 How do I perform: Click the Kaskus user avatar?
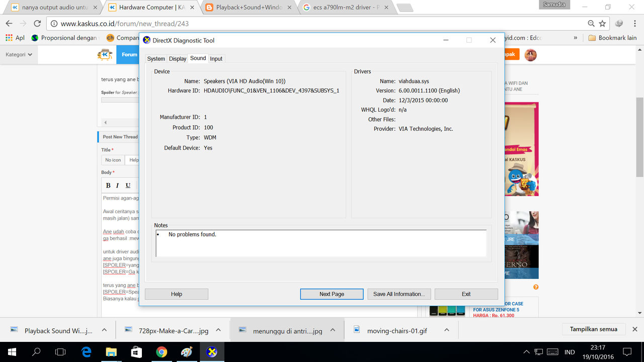pyautogui.click(x=530, y=55)
